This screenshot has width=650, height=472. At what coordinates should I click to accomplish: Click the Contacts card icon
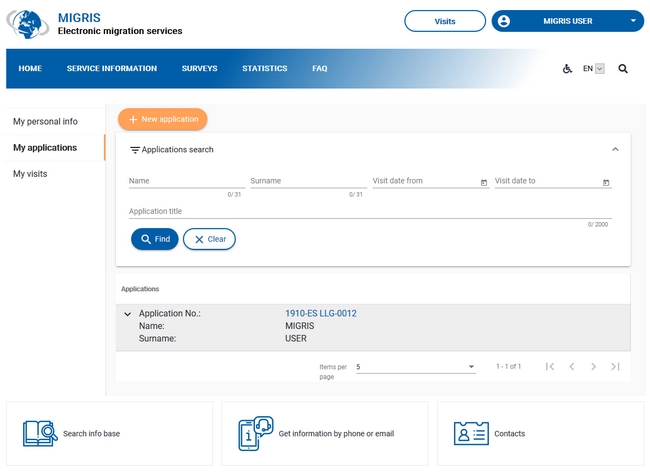click(470, 434)
